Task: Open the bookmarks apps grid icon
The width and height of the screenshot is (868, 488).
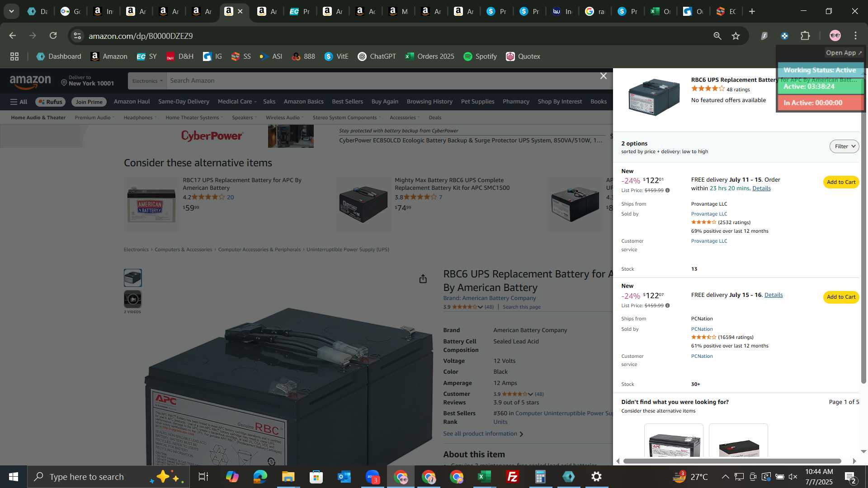Action: tap(14, 56)
